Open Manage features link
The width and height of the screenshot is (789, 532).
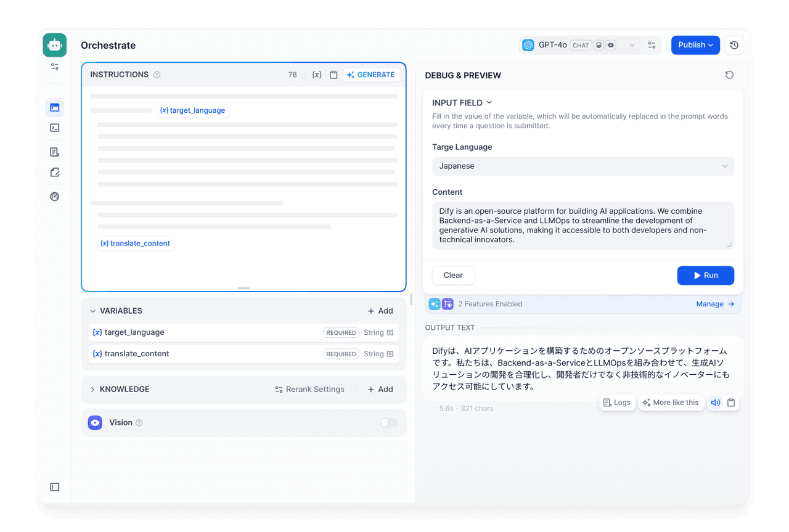click(x=716, y=304)
